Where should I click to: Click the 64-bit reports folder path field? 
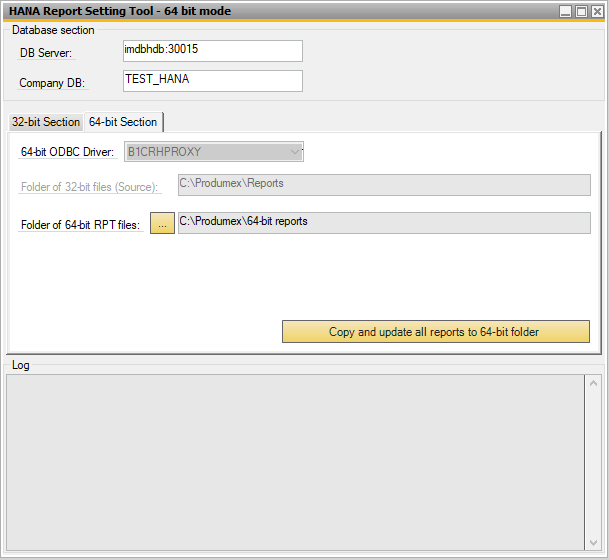click(383, 223)
